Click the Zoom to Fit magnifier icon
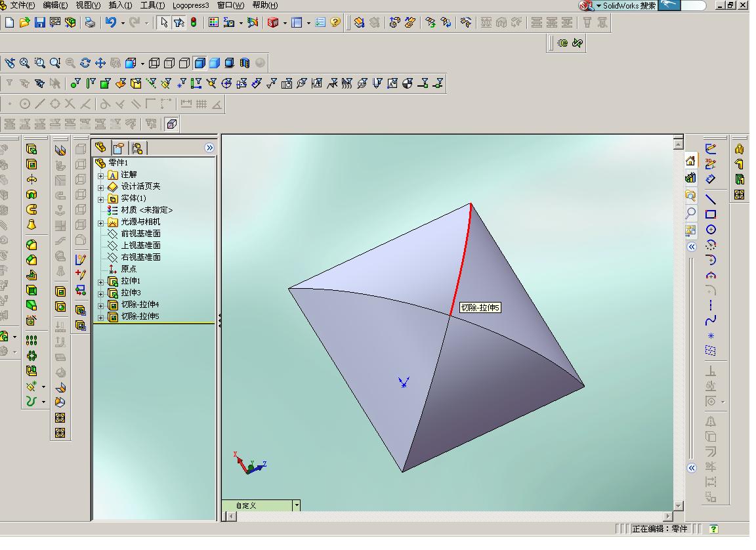The image size is (756, 550). pos(24,62)
